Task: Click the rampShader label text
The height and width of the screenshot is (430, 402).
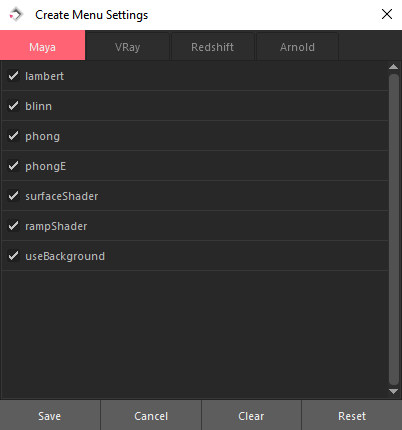Action: 56,227
